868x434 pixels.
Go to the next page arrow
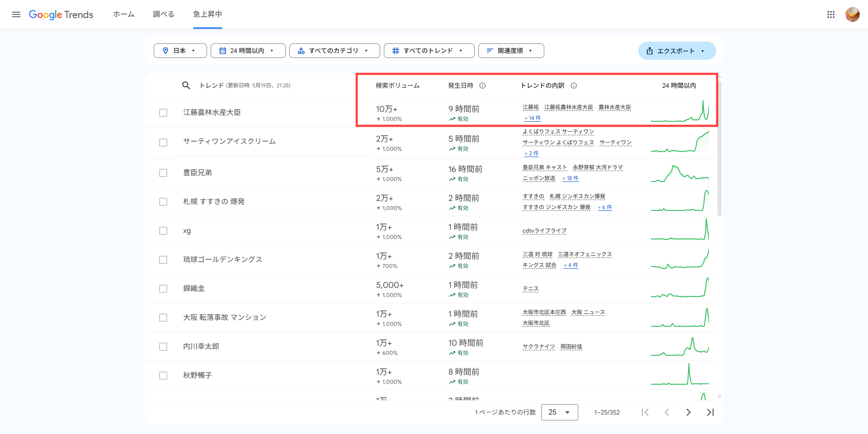pyautogui.click(x=688, y=412)
